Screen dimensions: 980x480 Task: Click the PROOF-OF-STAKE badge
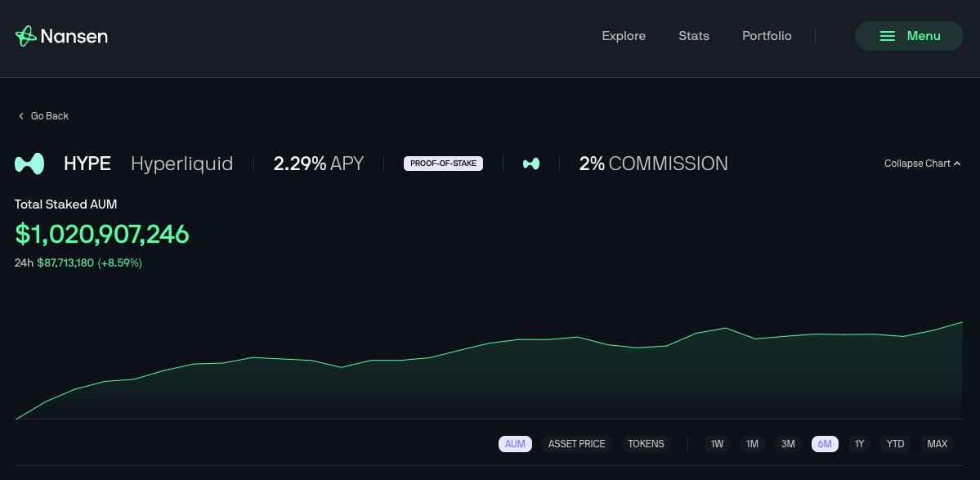443,164
